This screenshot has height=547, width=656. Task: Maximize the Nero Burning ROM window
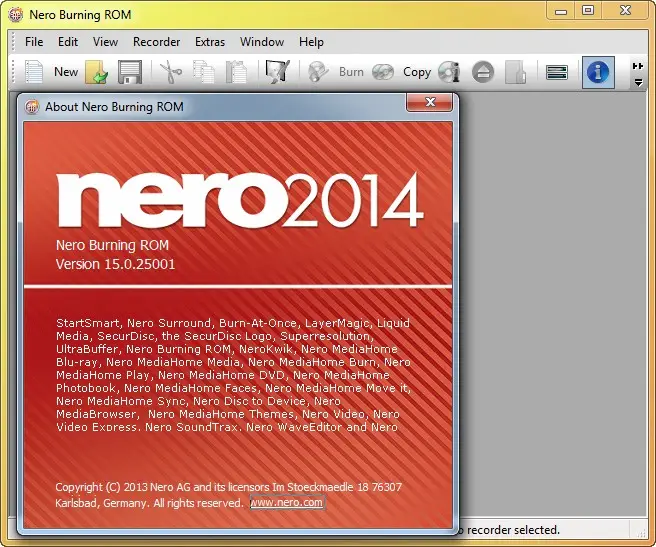pyautogui.click(x=588, y=11)
